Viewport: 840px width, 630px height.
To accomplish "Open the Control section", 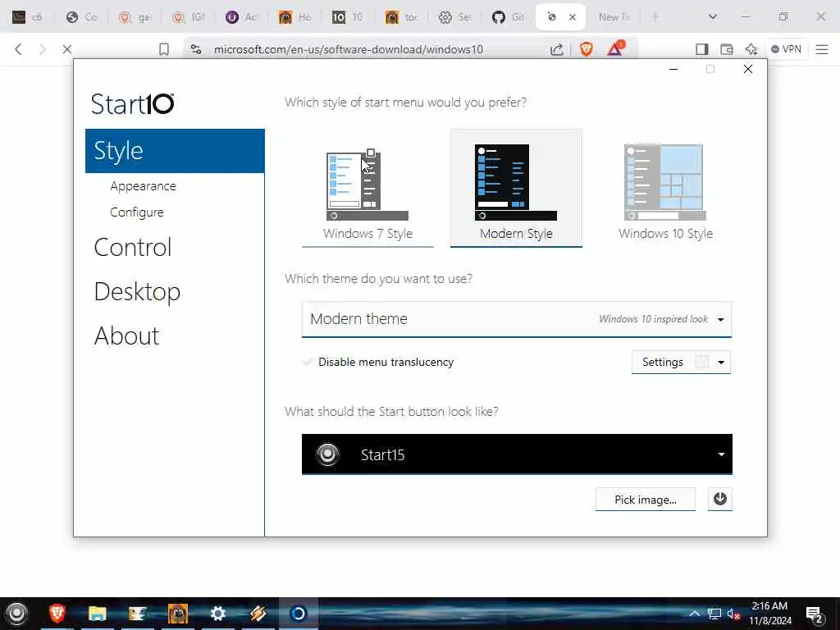I will click(133, 248).
